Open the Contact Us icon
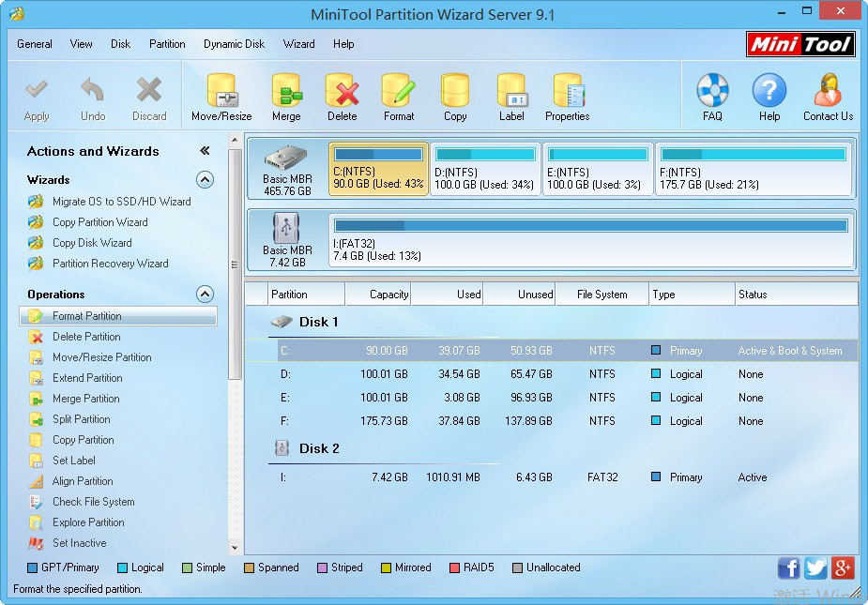The image size is (868, 605). coord(829,90)
